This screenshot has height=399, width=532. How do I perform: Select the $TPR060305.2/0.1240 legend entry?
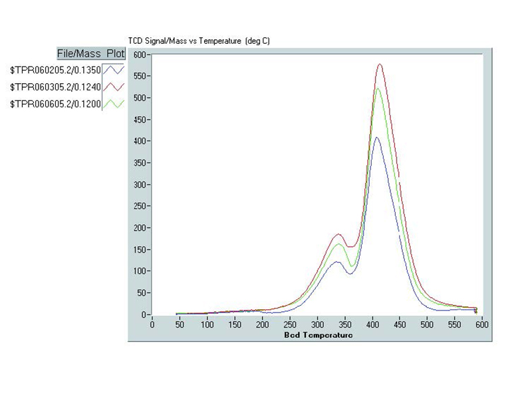point(55,86)
